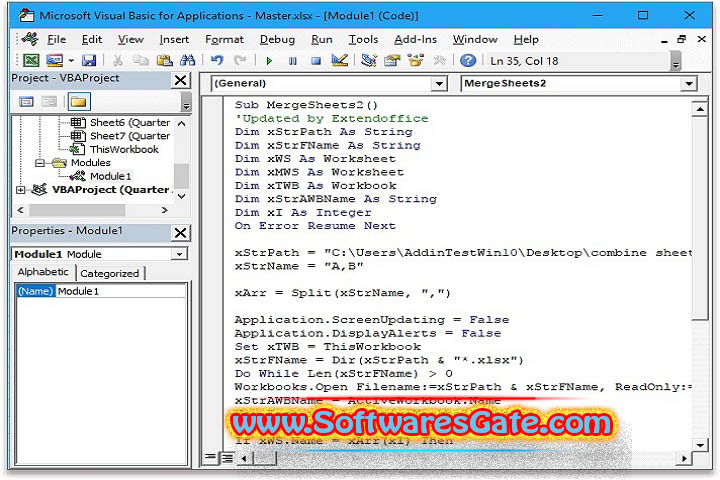Click the Module1 name value field

pos(121,291)
